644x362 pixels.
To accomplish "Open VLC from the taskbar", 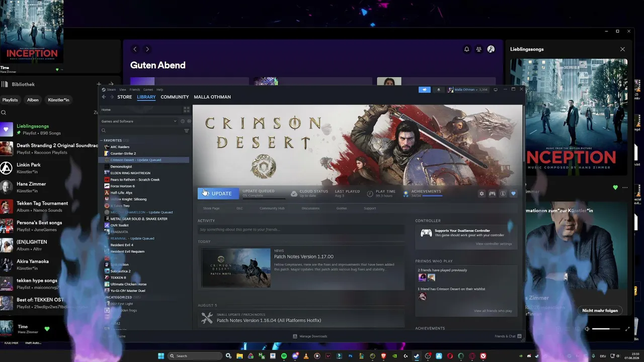I will 306,356.
